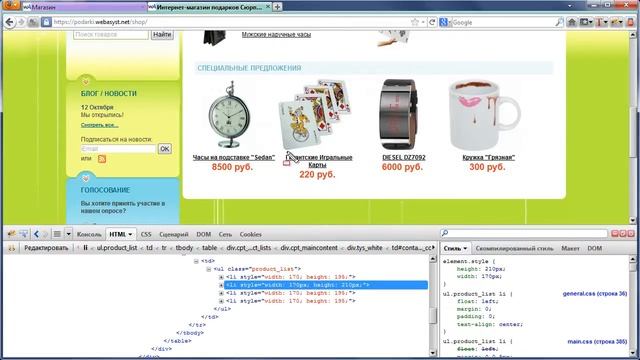Viewport: 640px width, 360px height.
Task: Open the Стиль tab dropdown arrow
Action: 465,248
